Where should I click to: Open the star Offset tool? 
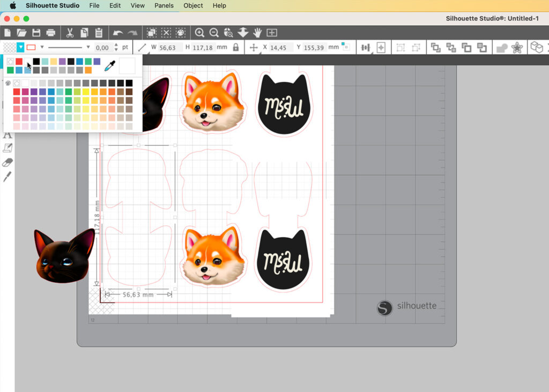click(517, 48)
